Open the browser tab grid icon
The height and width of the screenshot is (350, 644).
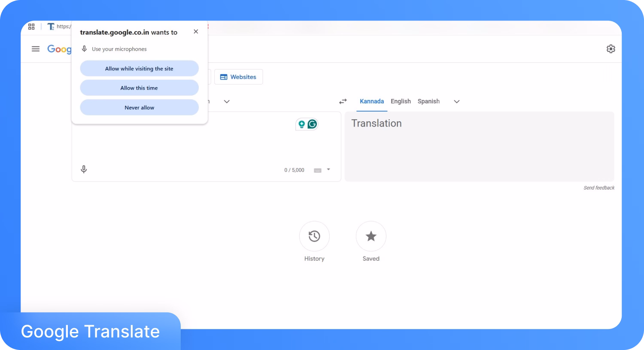[x=31, y=27]
